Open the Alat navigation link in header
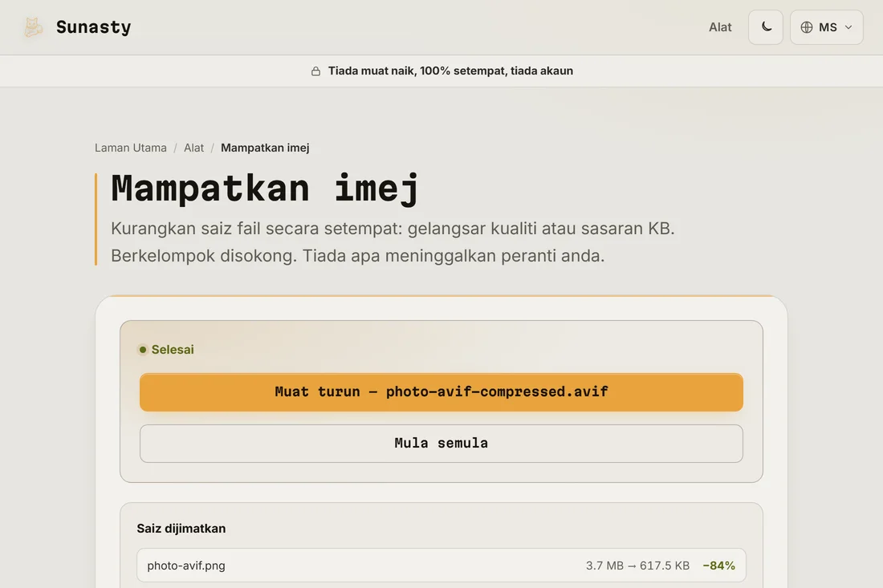This screenshot has width=883, height=588. pyautogui.click(x=720, y=27)
